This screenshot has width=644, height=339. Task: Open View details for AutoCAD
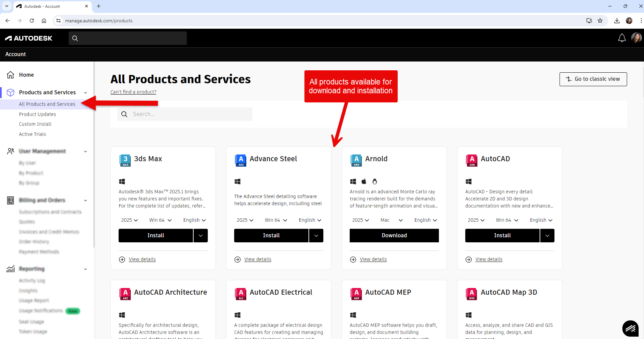tap(489, 259)
